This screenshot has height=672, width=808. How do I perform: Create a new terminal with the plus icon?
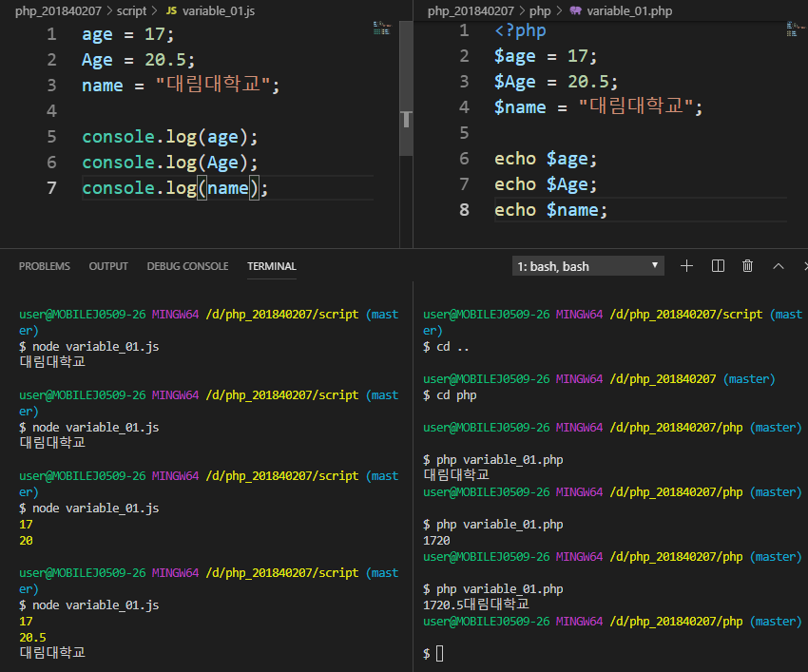pos(686,266)
